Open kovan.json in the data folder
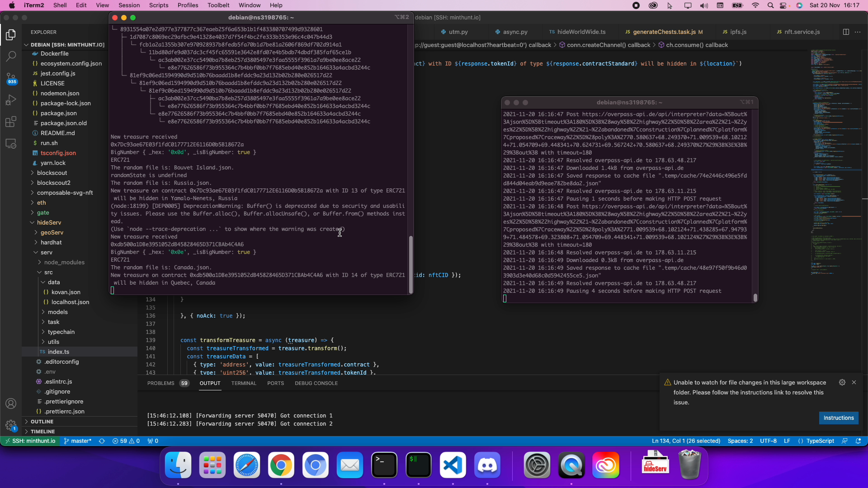The image size is (868, 488). (x=66, y=292)
